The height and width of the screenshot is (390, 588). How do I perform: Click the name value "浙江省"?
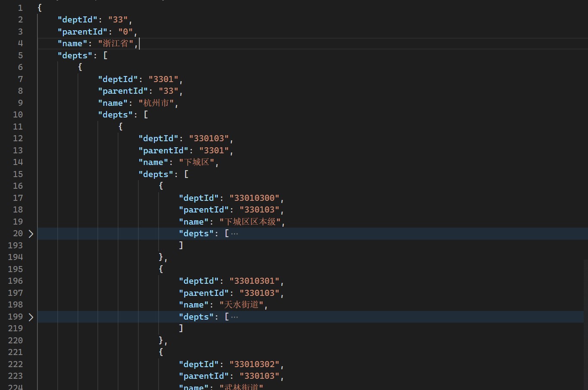116,44
